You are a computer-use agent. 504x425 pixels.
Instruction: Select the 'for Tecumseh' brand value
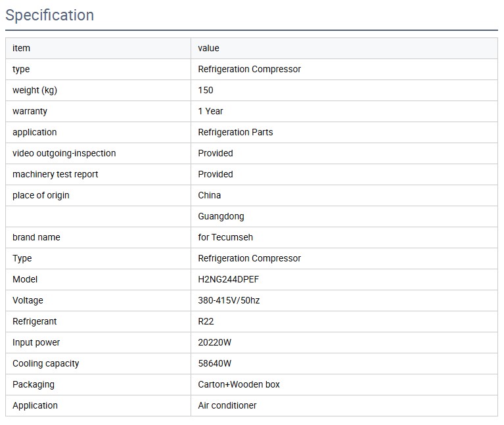pos(225,237)
